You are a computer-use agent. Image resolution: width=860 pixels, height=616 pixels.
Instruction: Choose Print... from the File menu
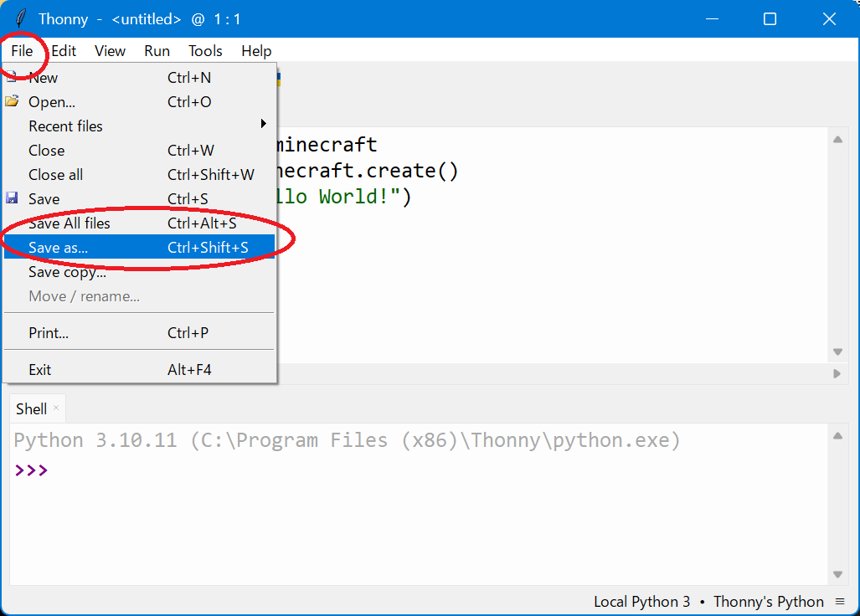pos(139,332)
